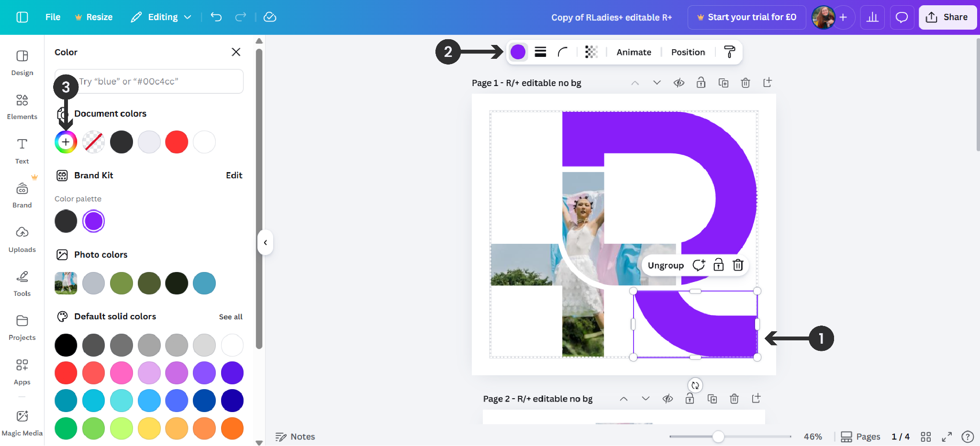Check cloud save status icon
The width and height of the screenshot is (980, 446).
pyautogui.click(x=270, y=17)
